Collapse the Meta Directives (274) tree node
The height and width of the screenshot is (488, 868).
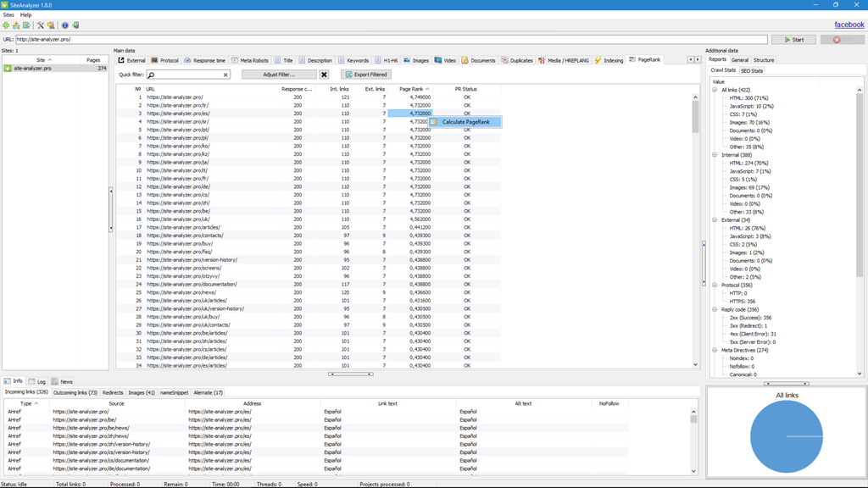pos(715,350)
